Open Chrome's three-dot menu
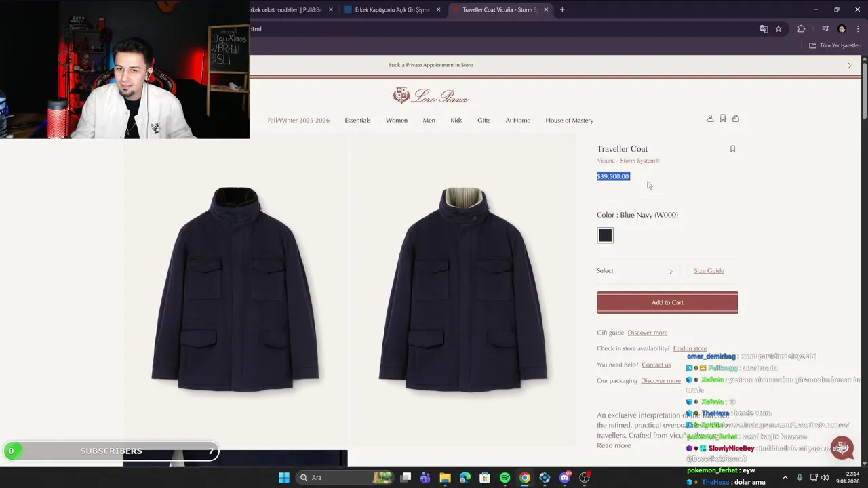868x488 pixels. (x=858, y=29)
